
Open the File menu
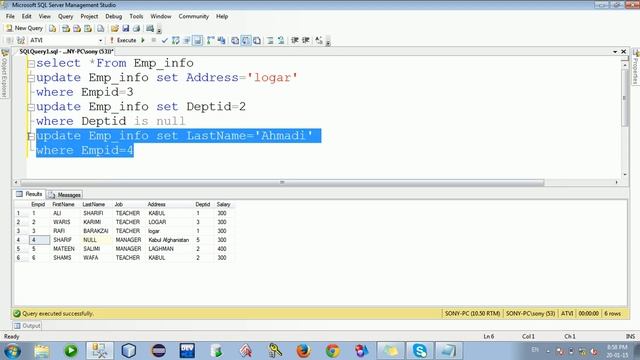[x=10, y=16]
